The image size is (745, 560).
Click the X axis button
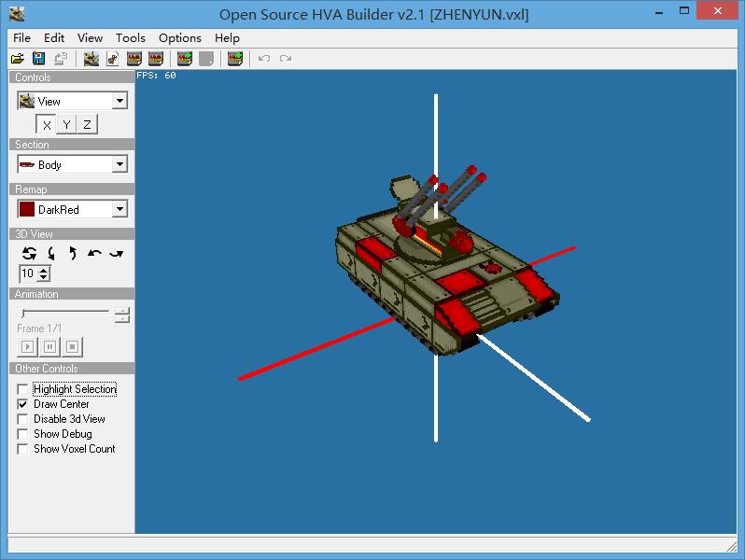47,125
